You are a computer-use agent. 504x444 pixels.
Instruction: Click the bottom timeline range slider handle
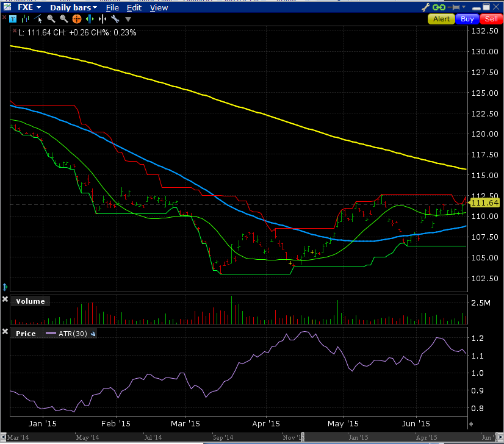point(303,437)
